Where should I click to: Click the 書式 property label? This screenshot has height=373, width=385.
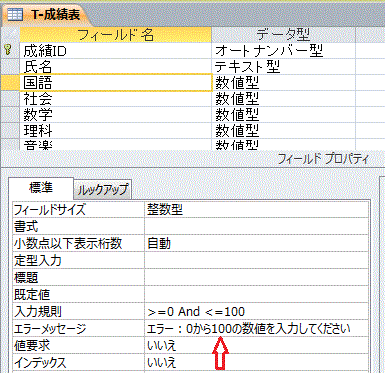79,226
